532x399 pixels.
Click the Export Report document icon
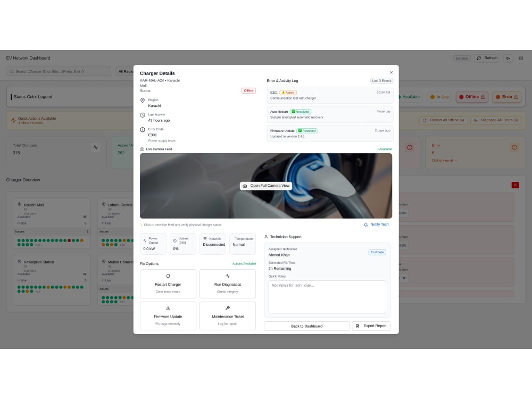tap(358, 326)
